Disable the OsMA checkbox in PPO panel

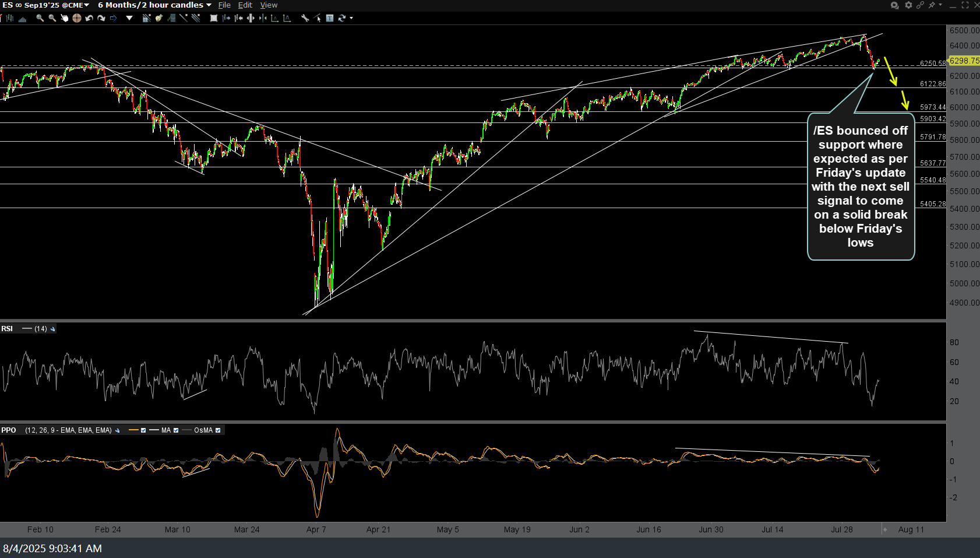pos(218,431)
